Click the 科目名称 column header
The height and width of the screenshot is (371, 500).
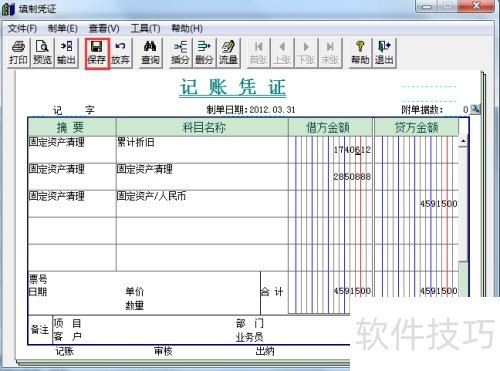pos(202,127)
